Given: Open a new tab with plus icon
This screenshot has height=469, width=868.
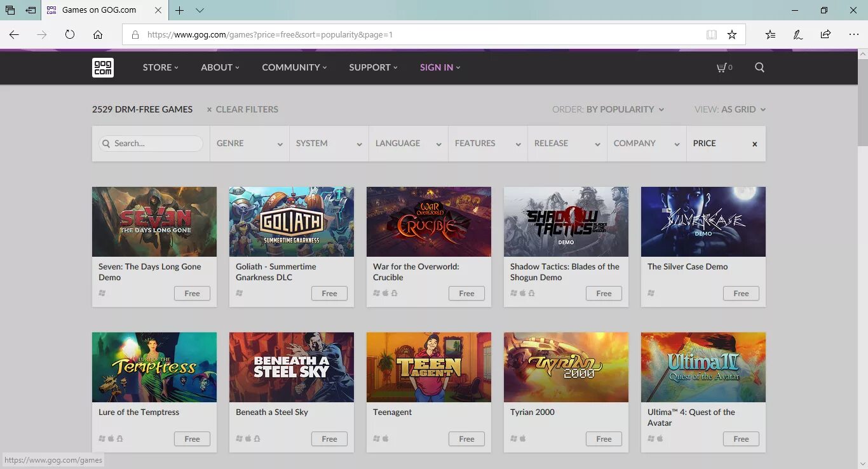Looking at the screenshot, I should (x=180, y=10).
